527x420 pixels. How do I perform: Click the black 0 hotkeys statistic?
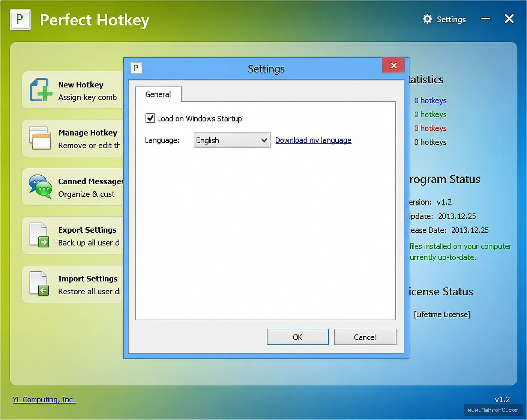[x=430, y=142]
